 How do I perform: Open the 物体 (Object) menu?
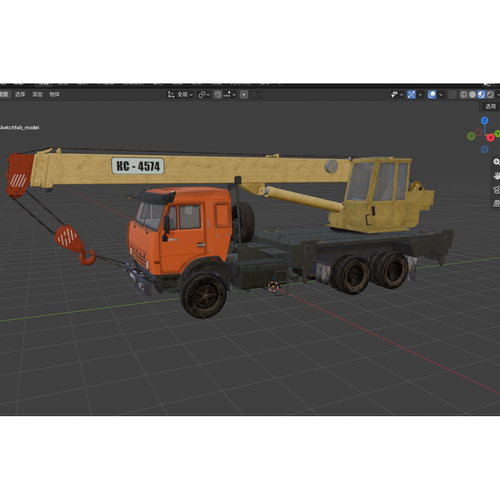pyautogui.click(x=54, y=94)
